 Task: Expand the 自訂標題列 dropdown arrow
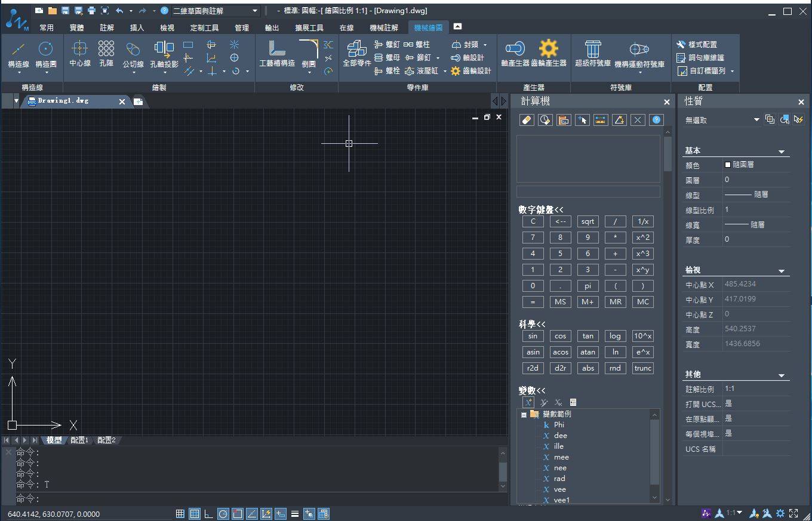pos(732,71)
